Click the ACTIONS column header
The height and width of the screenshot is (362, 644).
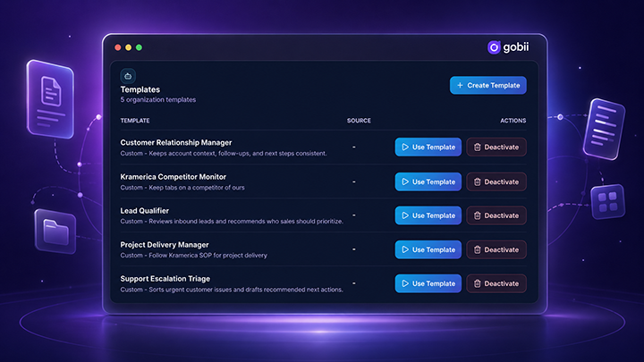pyautogui.click(x=513, y=121)
